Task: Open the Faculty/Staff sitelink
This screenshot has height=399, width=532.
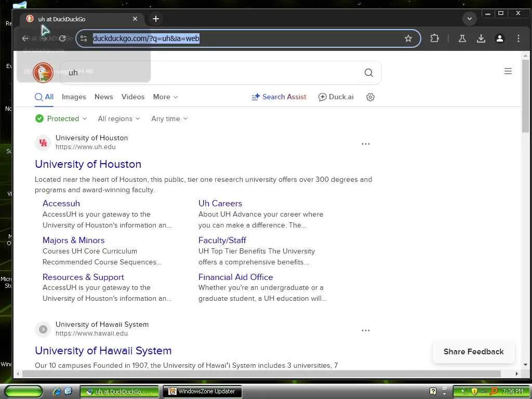Action: (222, 240)
